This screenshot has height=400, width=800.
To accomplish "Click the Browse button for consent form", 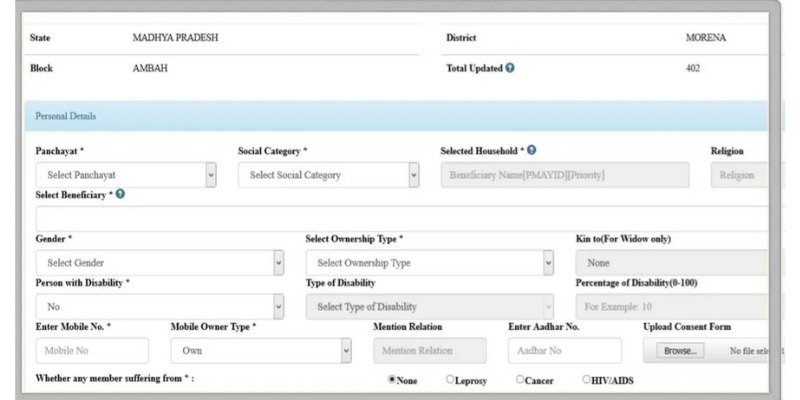I will pos(681,351).
